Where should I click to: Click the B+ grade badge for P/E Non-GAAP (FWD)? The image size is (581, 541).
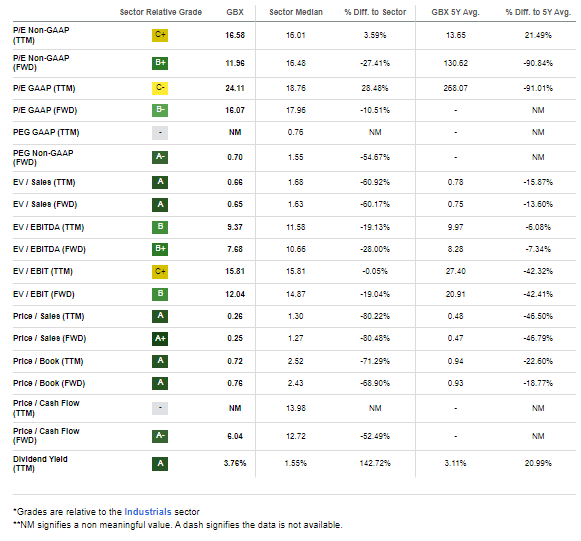[x=160, y=63]
